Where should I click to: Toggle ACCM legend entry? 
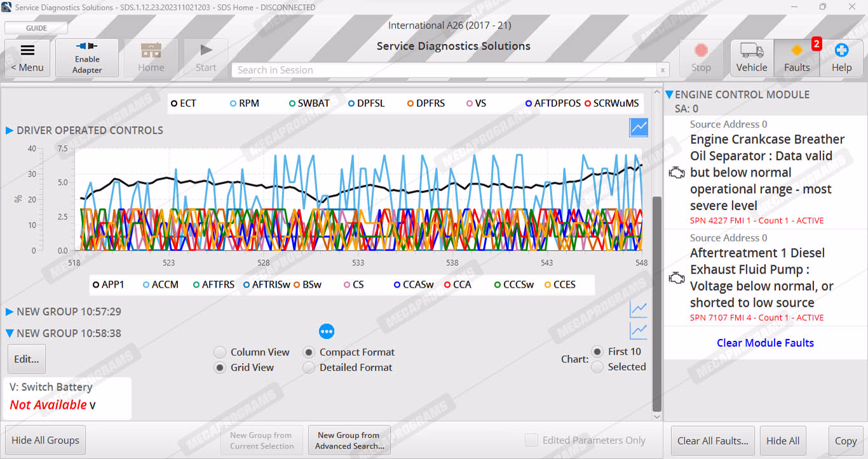(161, 284)
